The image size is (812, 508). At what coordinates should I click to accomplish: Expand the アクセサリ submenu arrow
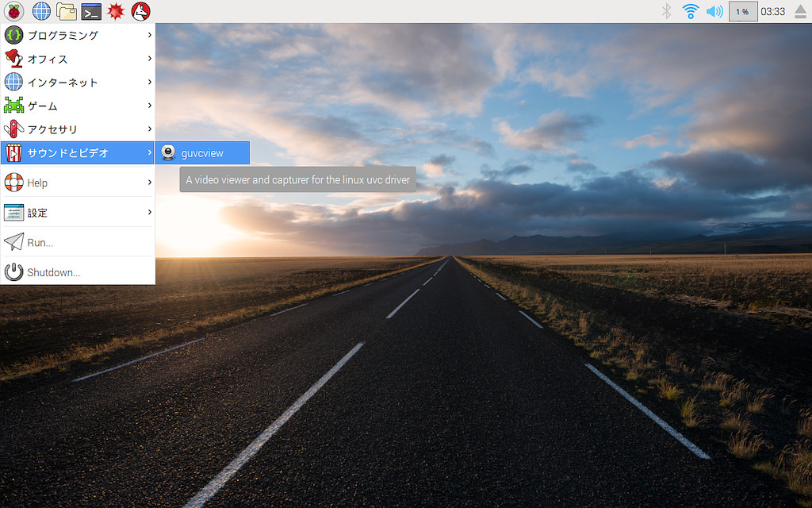(150, 129)
